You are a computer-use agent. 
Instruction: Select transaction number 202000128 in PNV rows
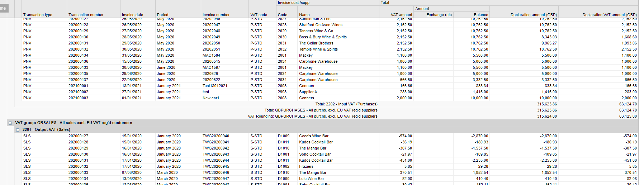[x=78, y=25]
